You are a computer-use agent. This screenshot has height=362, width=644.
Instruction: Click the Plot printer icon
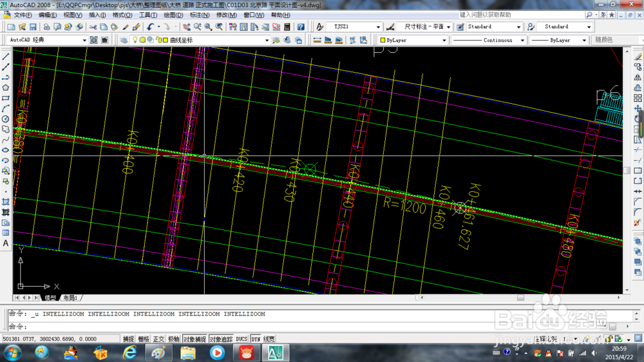[x=46, y=26]
